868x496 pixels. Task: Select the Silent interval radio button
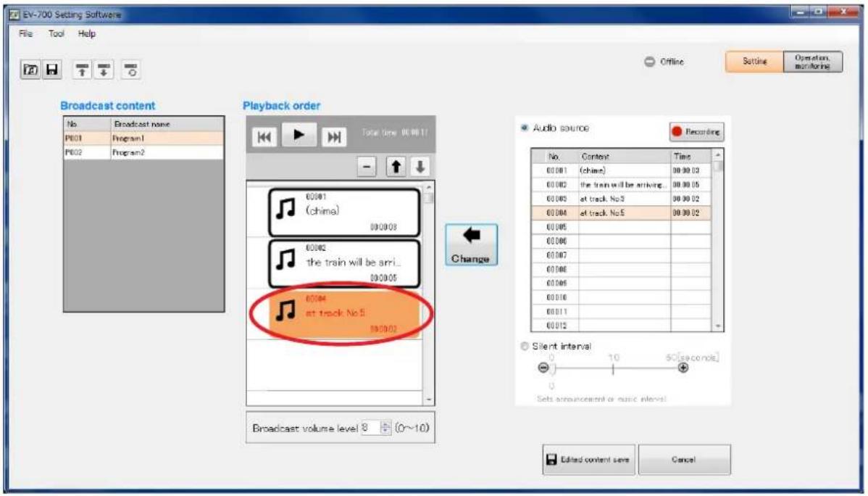click(x=524, y=347)
